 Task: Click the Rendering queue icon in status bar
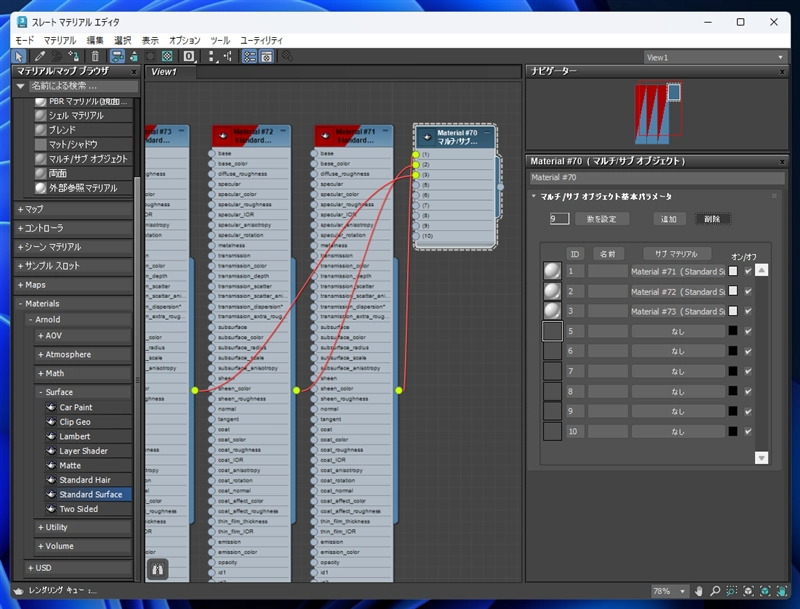pos(18,591)
